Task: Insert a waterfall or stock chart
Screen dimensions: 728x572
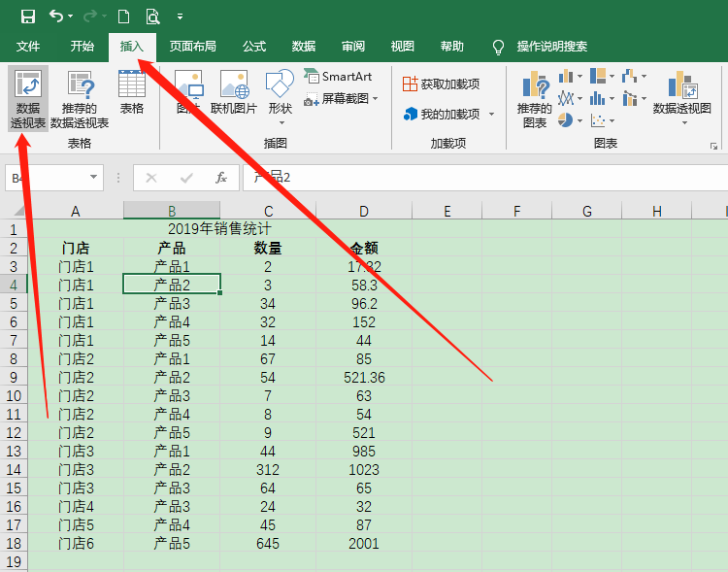Action: 634,76
